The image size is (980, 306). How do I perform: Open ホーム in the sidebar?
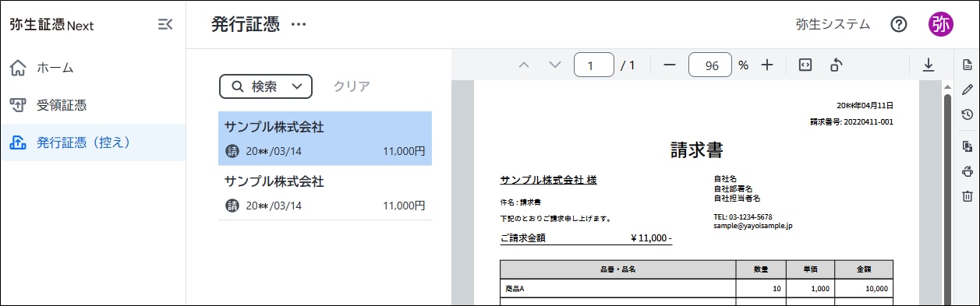pos(93,68)
